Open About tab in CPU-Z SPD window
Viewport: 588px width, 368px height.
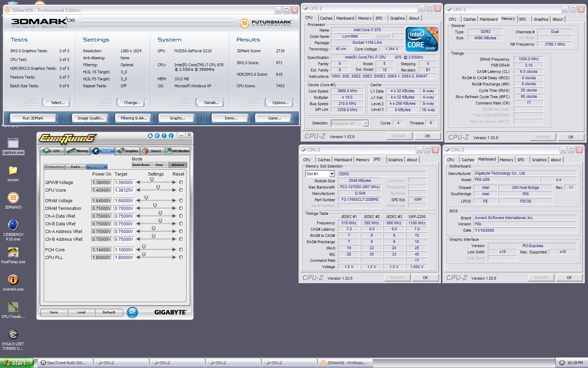coord(412,160)
